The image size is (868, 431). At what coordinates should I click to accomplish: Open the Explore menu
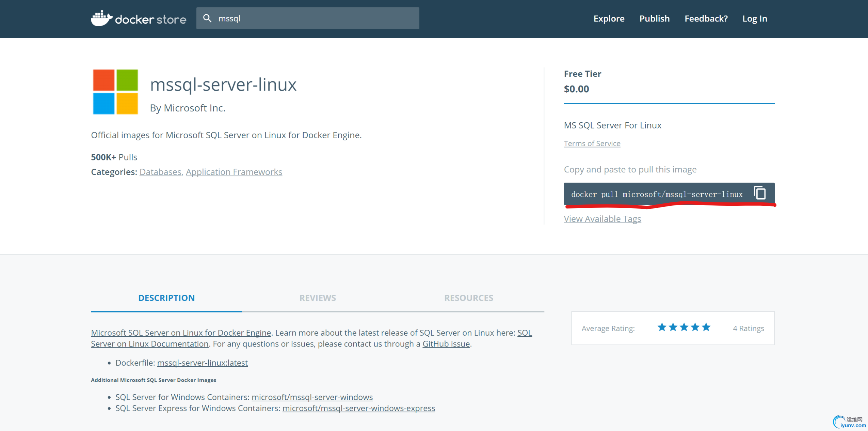(x=609, y=19)
